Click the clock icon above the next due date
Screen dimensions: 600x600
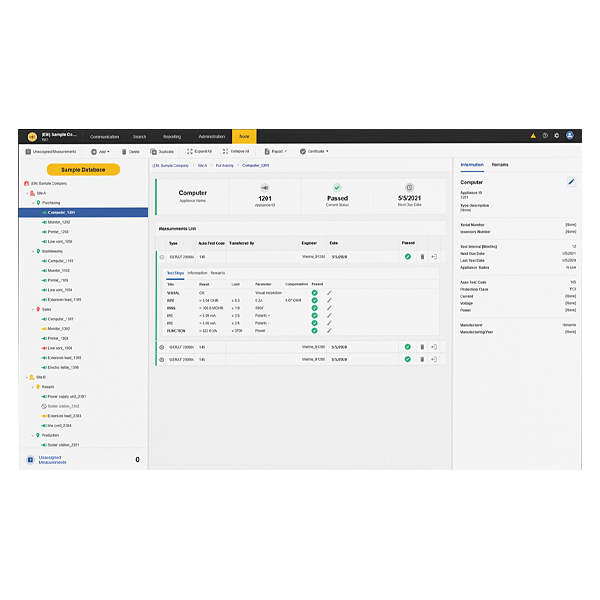point(409,188)
